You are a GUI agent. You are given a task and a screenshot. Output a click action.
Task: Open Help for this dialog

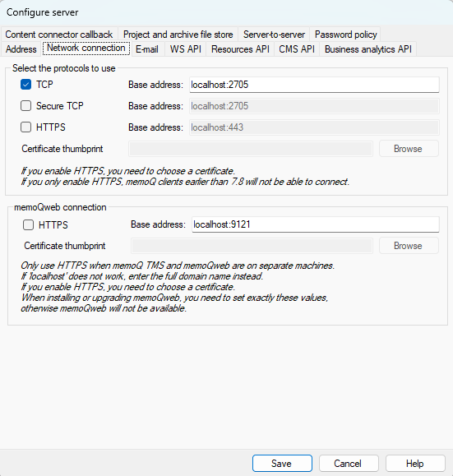[x=415, y=463]
